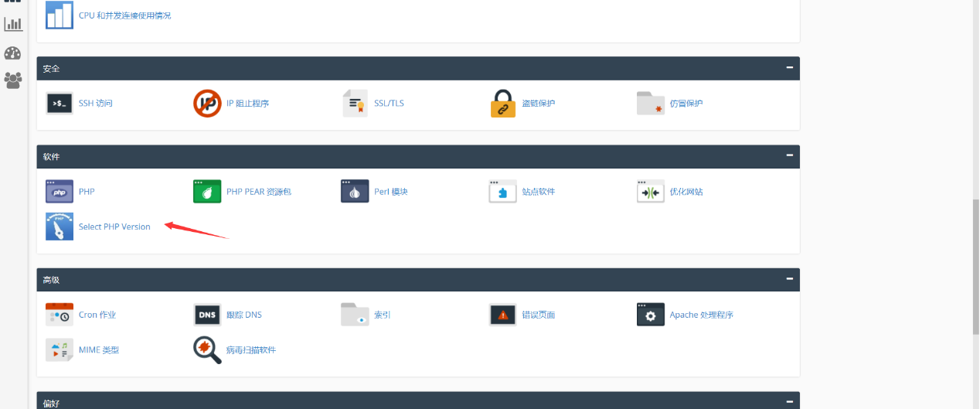Open the 索引 folder icon
The height and width of the screenshot is (409, 980).
(355, 315)
